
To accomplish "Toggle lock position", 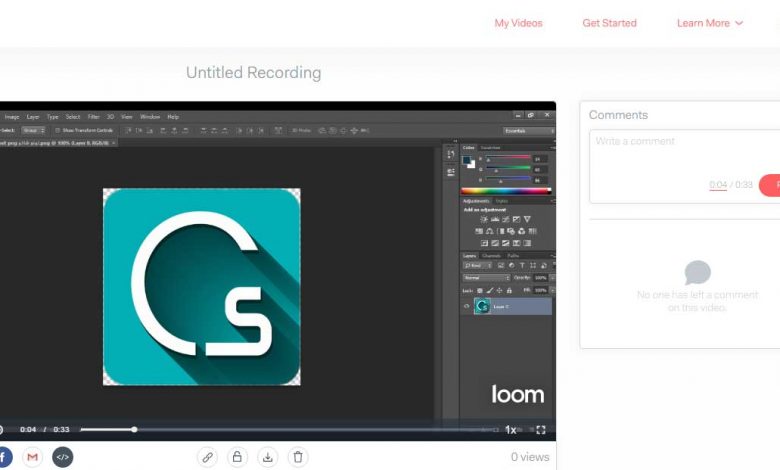I will tap(499, 290).
